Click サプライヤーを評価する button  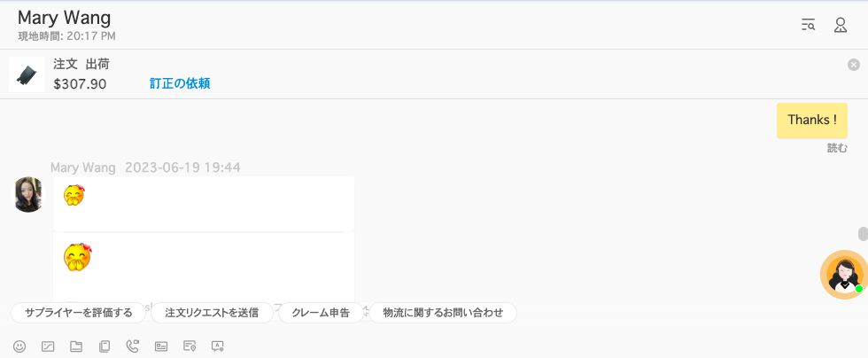79,313
